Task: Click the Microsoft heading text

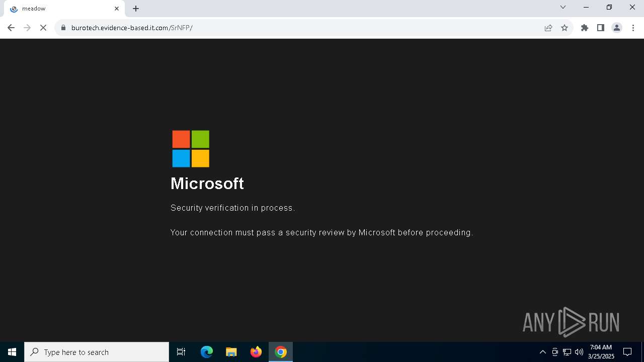Action: (x=207, y=184)
